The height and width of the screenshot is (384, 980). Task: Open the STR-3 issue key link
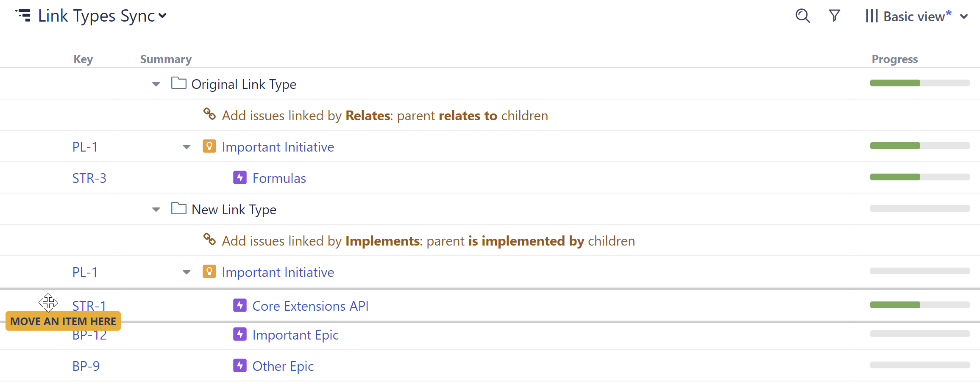point(89,178)
